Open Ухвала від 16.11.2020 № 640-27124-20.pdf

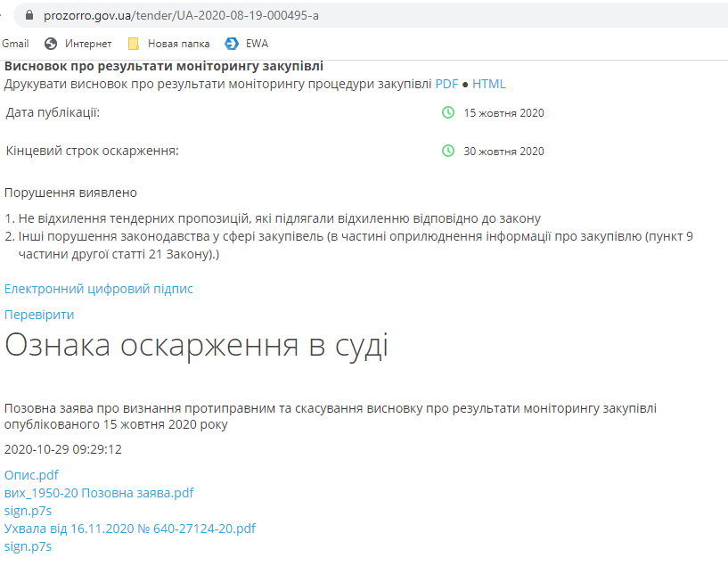coord(129,529)
